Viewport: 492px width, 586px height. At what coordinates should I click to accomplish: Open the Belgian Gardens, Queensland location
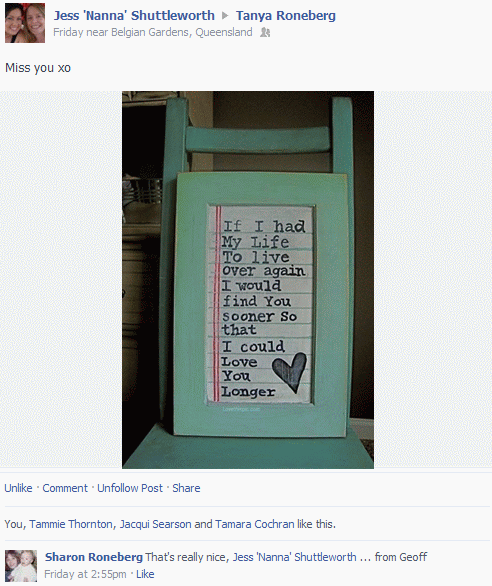(x=182, y=33)
